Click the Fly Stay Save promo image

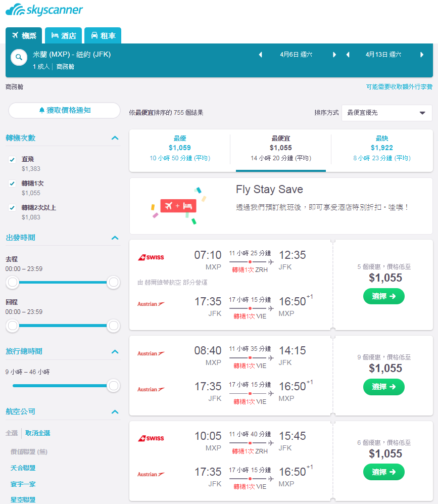point(178,206)
